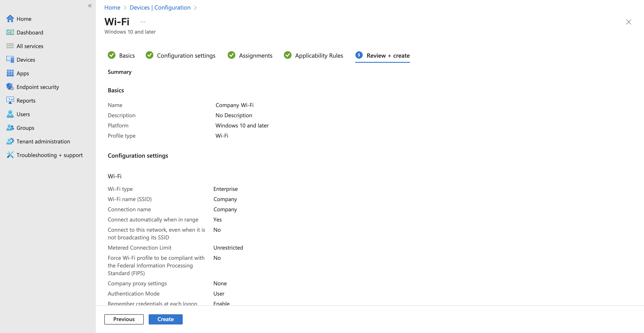Click the Home breadcrumb link
The image size is (644, 333).
(x=112, y=7)
